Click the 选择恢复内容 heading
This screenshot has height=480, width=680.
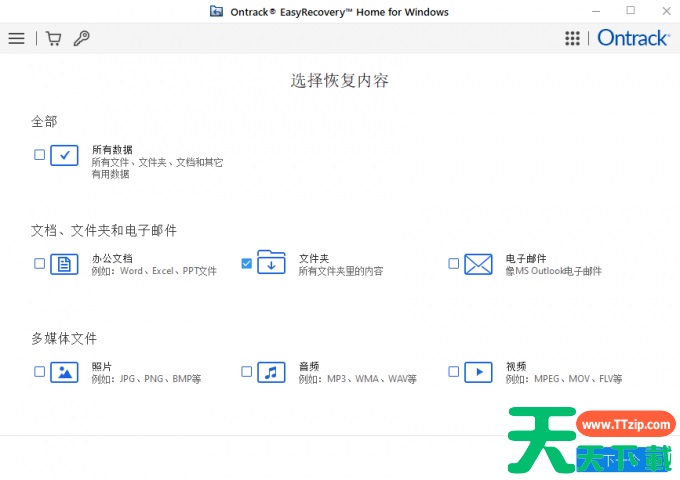(x=340, y=81)
